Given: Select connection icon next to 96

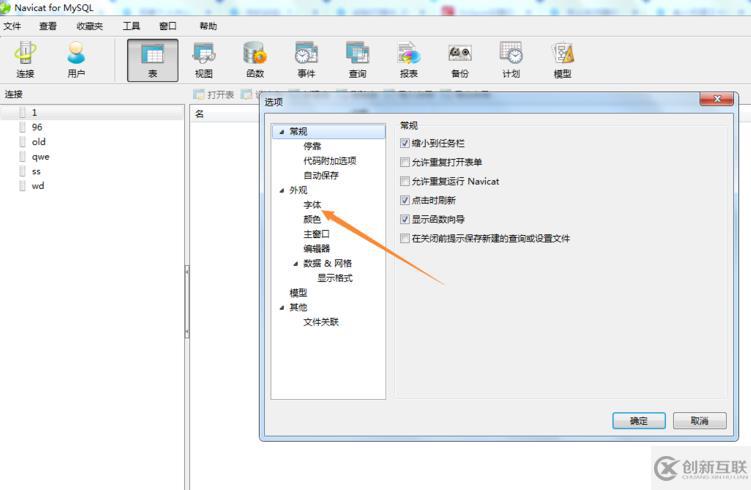Looking at the screenshot, I should (x=23, y=127).
